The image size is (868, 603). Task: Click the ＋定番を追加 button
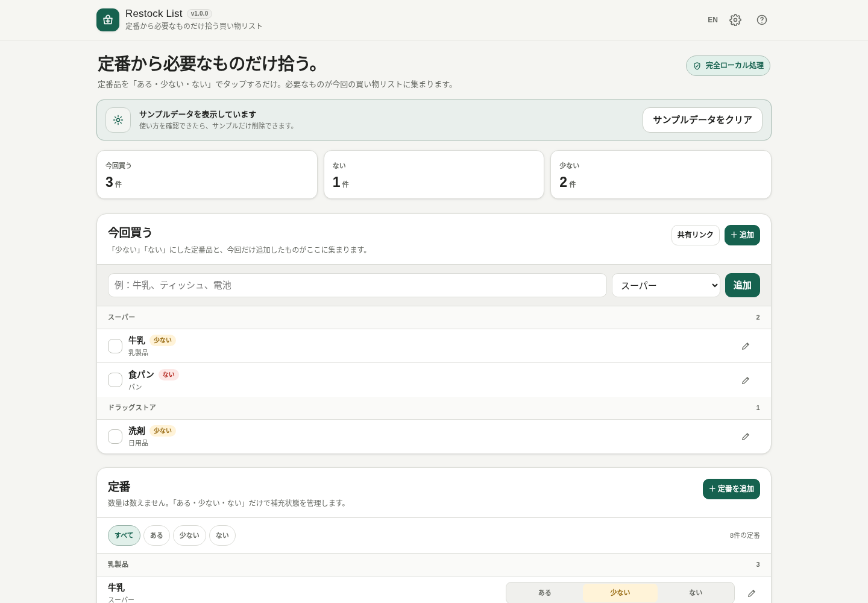[x=731, y=489]
